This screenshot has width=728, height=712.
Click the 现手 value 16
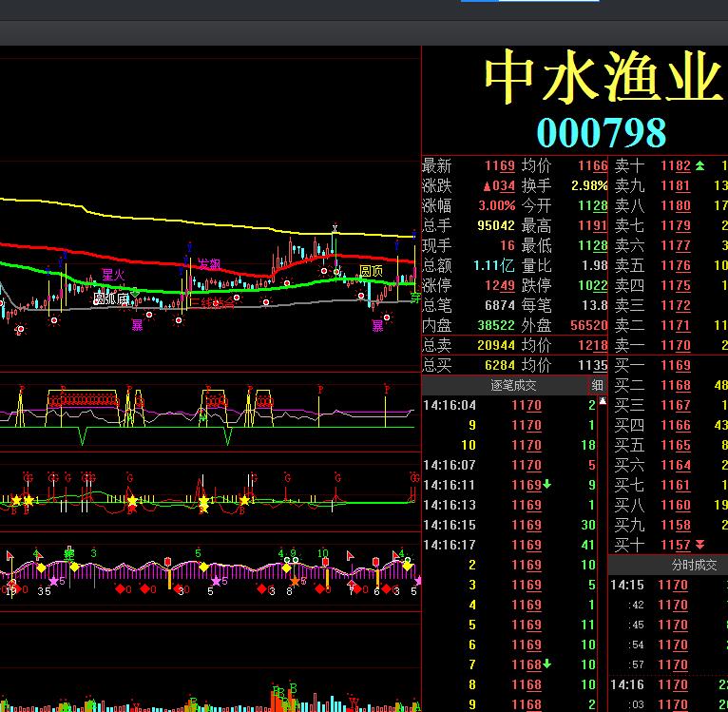point(508,245)
